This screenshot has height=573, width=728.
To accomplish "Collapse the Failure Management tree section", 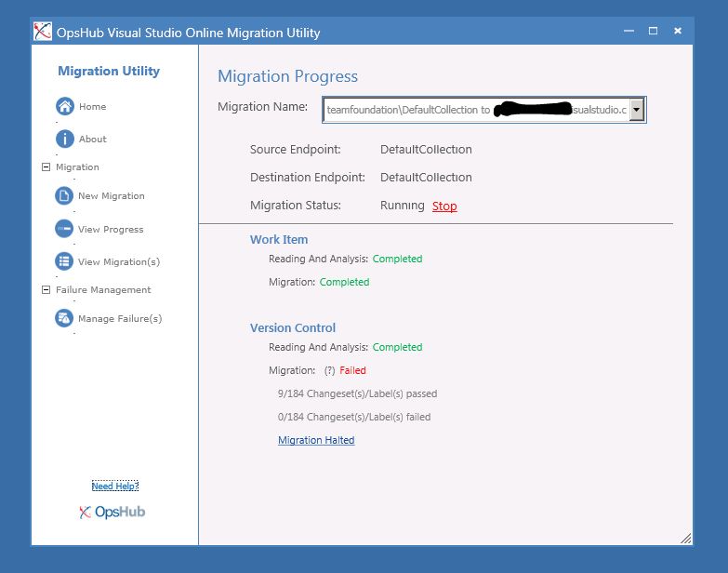I will point(46,289).
